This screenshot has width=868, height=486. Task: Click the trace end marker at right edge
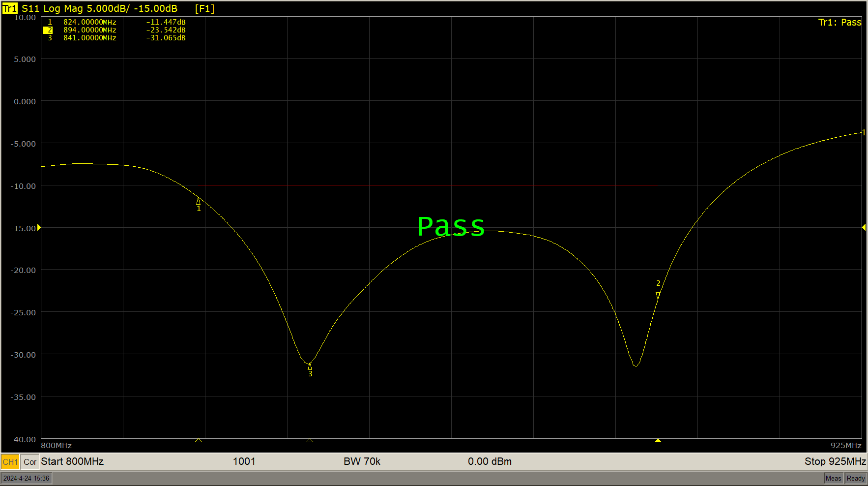(x=864, y=132)
